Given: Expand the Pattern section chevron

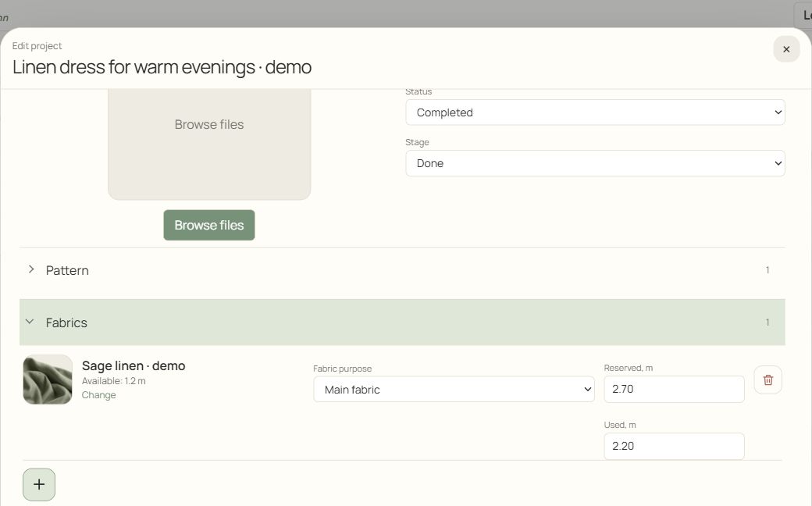Looking at the screenshot, I should point(31,269).
